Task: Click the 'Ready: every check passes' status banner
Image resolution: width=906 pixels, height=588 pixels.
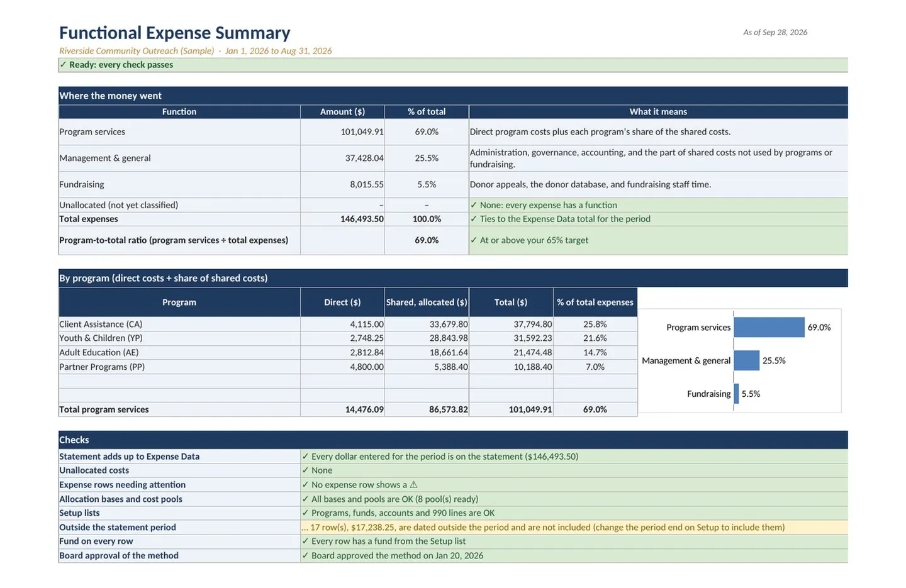Action: click(453, 65)
